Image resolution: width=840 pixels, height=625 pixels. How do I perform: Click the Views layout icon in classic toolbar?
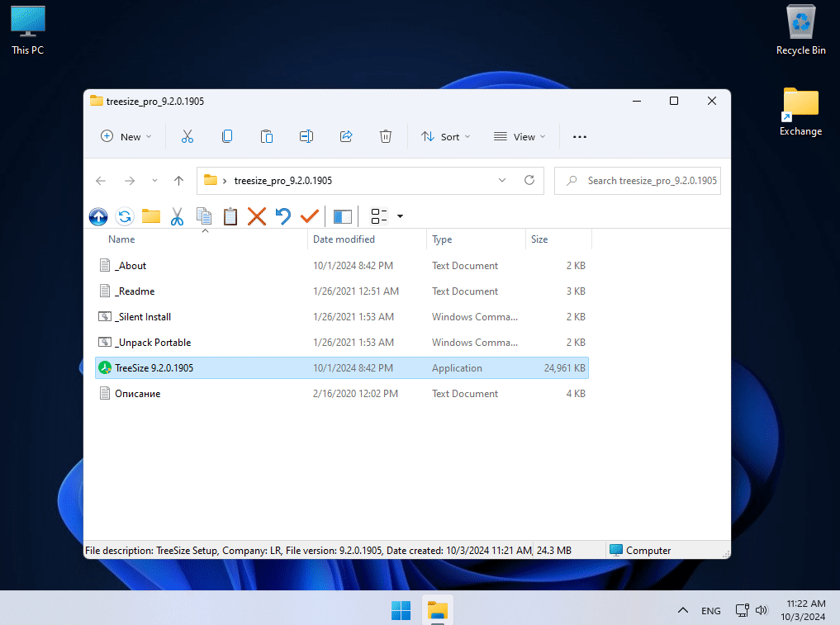tap(379, 216)
